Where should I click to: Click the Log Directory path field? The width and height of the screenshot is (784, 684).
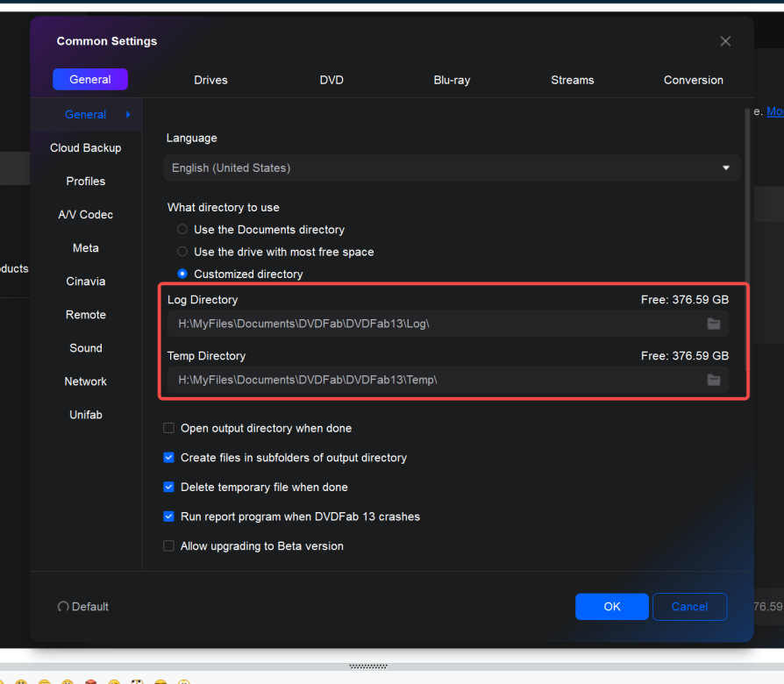tap(447, 324)
